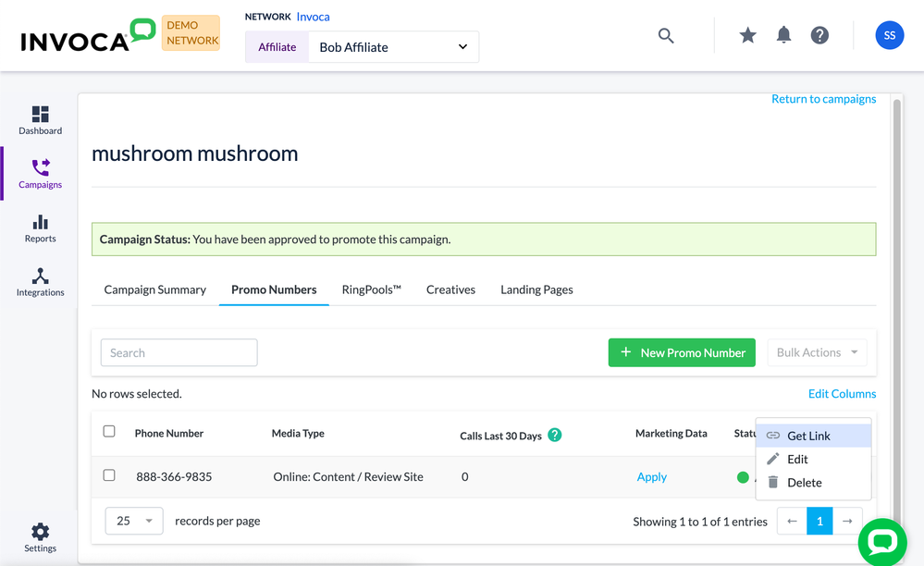The width and height of the screenshot is (924, 566).
Task: Click into the Search input field
Action: pyautogui.click(x=179, y=352)
